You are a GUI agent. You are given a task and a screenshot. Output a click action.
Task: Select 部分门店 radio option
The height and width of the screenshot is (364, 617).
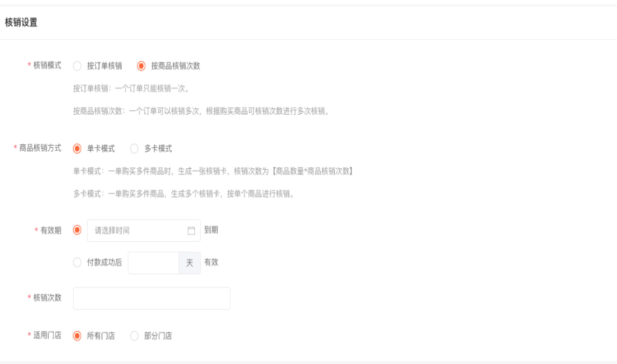[134, 336]
